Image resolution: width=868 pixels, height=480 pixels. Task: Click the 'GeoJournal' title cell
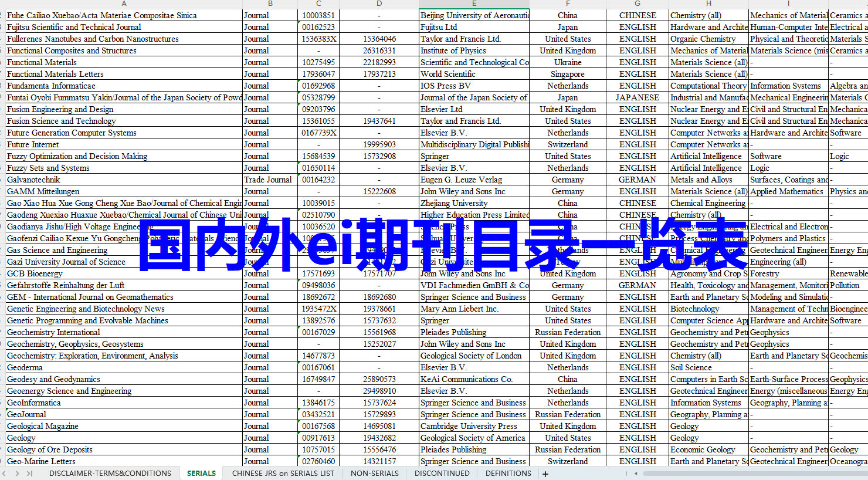[x=124, y=414]
